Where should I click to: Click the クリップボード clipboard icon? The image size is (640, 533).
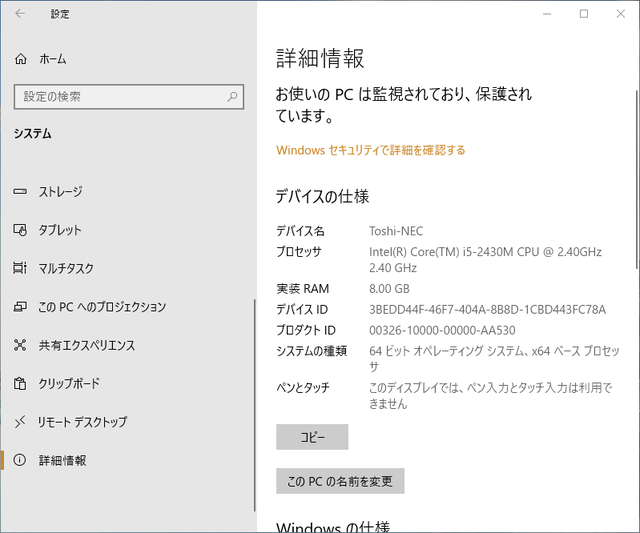[20, 384]
